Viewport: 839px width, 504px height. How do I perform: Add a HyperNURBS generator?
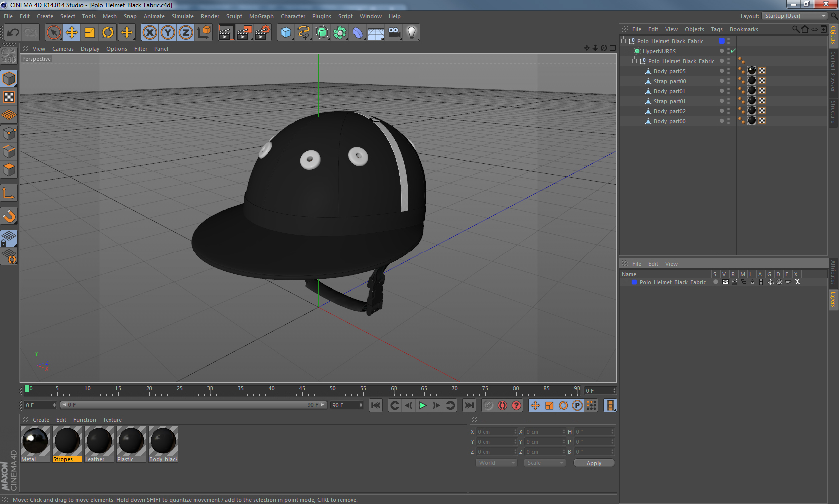[322, 33]
